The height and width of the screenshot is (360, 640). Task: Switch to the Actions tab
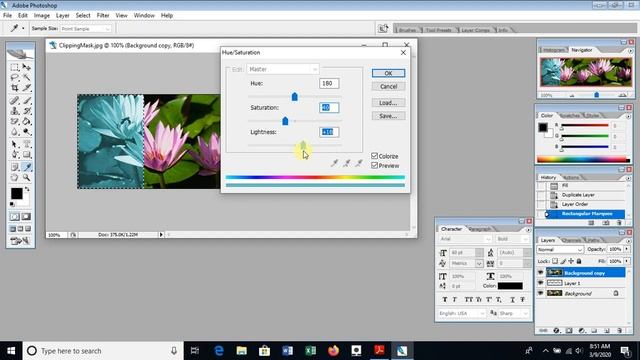[571, 178]
